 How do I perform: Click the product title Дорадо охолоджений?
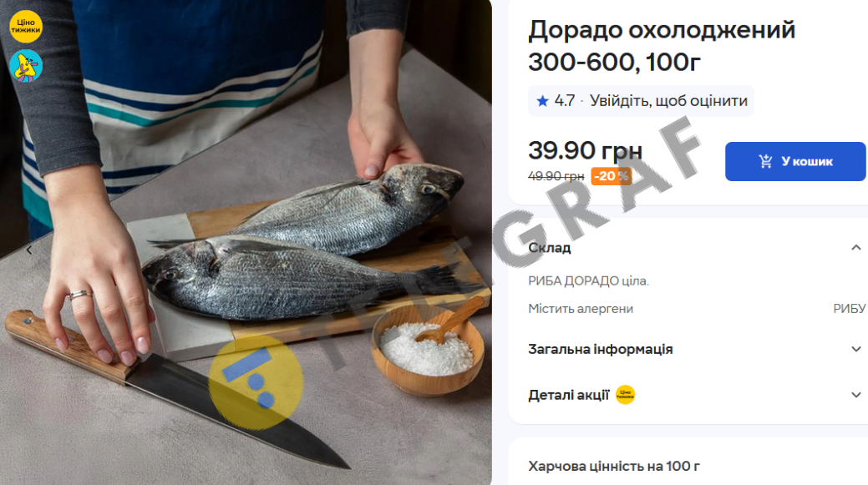click(x=662, y=30)
